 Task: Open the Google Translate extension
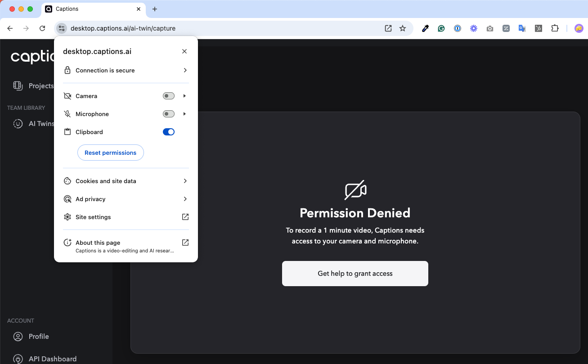[x=522, y=28]
